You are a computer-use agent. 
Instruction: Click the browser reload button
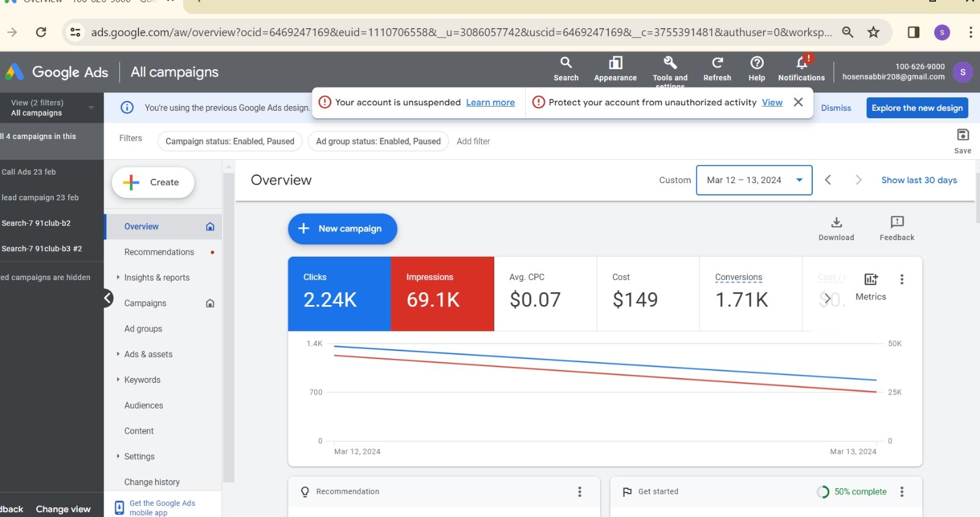coord(41,32)
